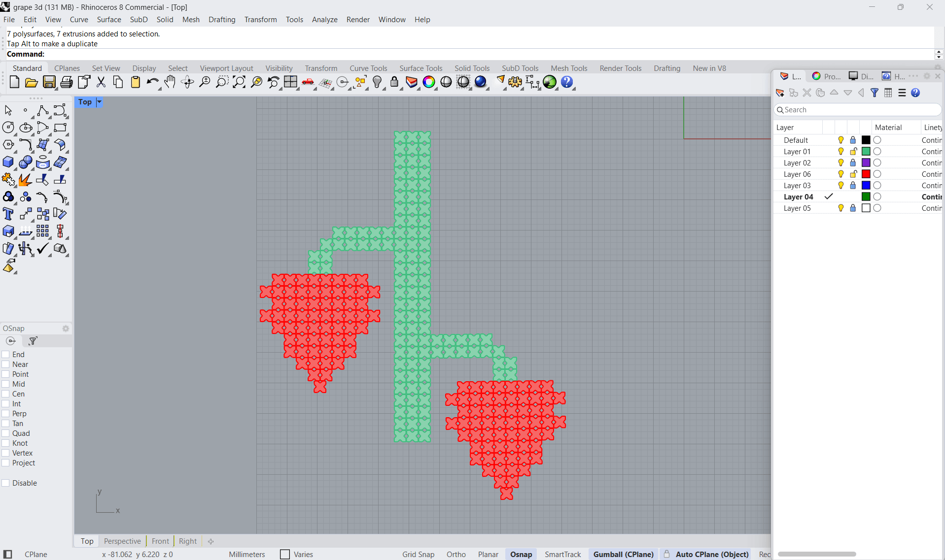This screenshot has width=945, height=560.
Task: Click the red color swatch of Layer 06
Action: [x=866, y=174]
